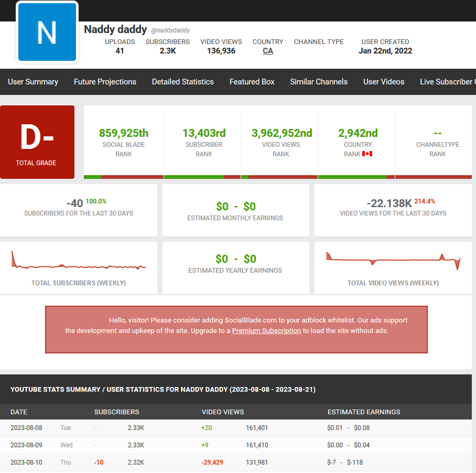
Task: Follow the CA country link
Action: [268, 51]
